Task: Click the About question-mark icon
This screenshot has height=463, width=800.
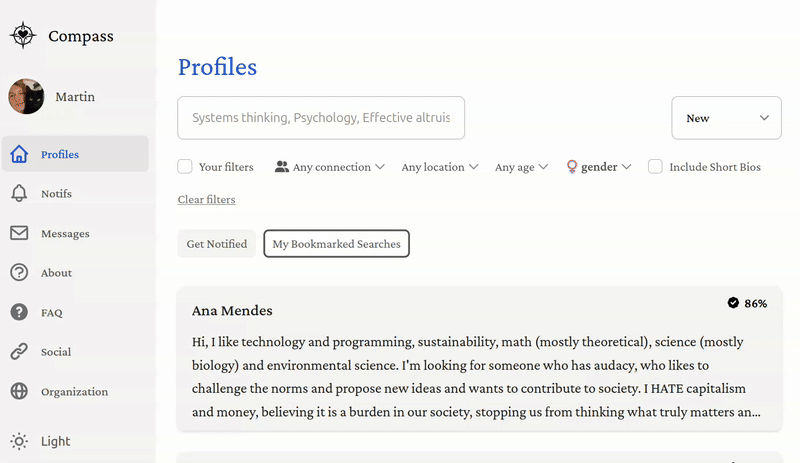Action: coord(18,272)
